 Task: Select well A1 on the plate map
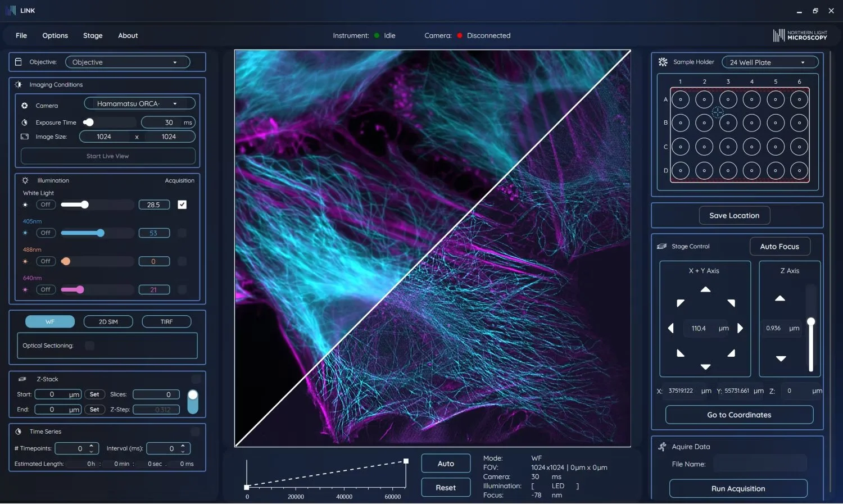[680, 99]
